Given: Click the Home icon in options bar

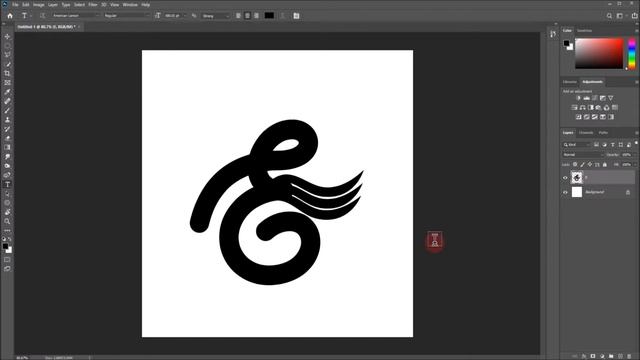Looking at the screenshot, I should (x=10, y=16).
